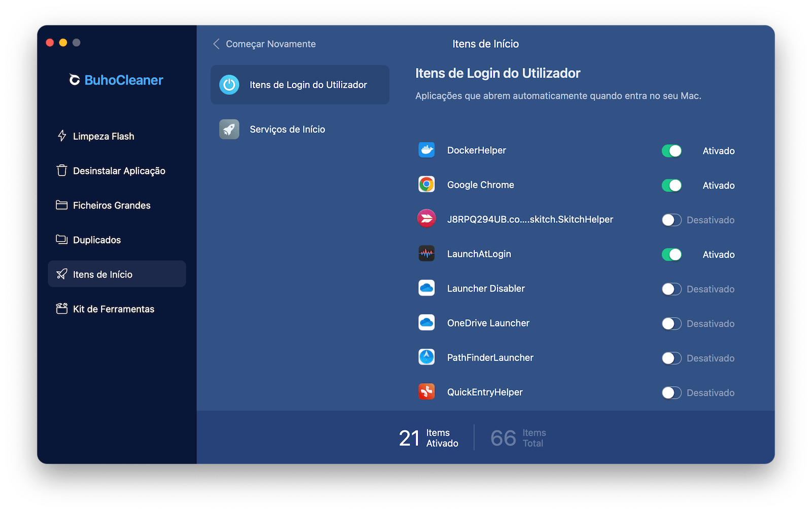Disable the DockerHelper login toggle
812x513 pixels.
[x=671, y=151]
